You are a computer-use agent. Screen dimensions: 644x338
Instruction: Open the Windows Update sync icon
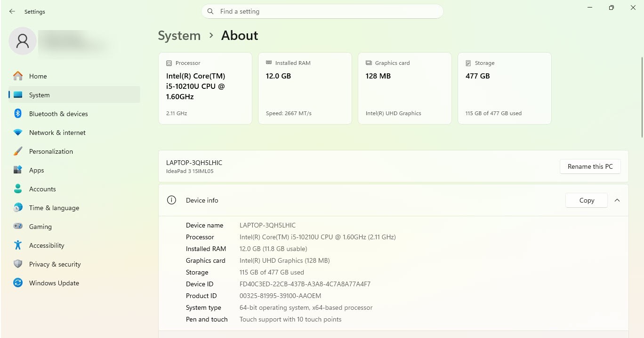click(18, 283)
